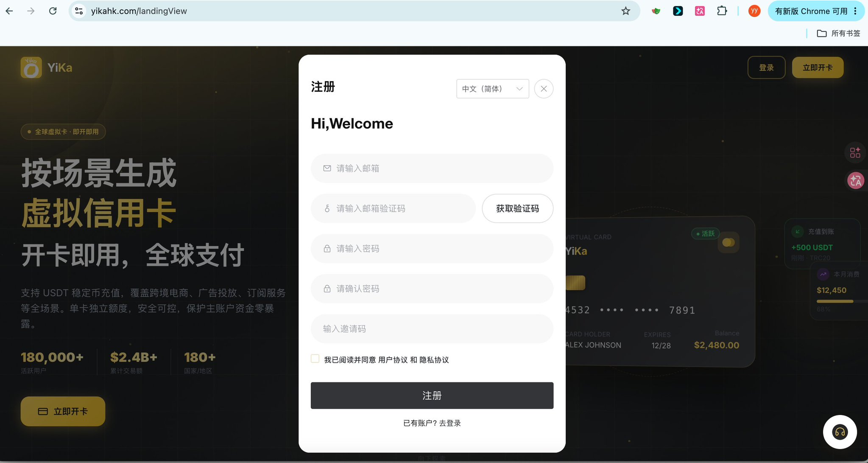Reload the page with the refresh icon

click(x=53, y=11)
